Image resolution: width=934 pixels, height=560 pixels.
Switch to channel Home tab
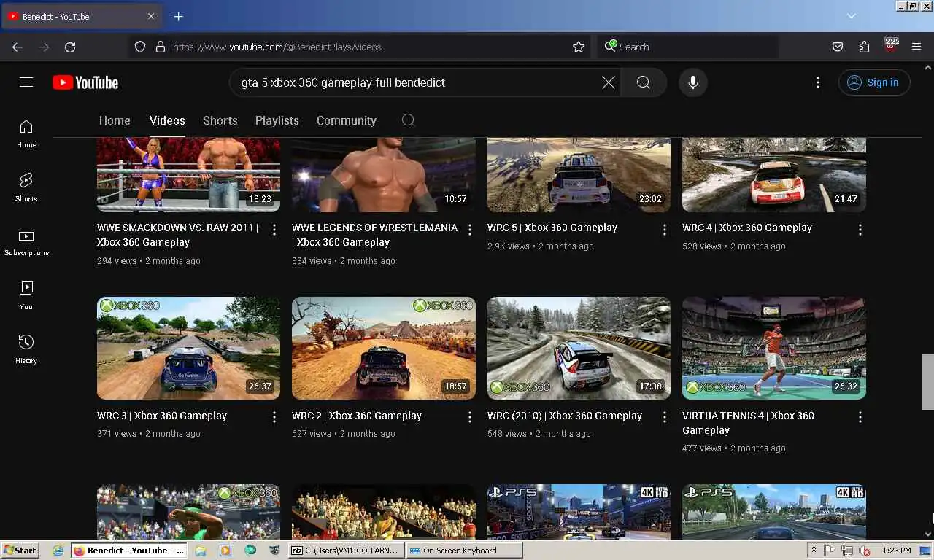(x=115, y=120)
